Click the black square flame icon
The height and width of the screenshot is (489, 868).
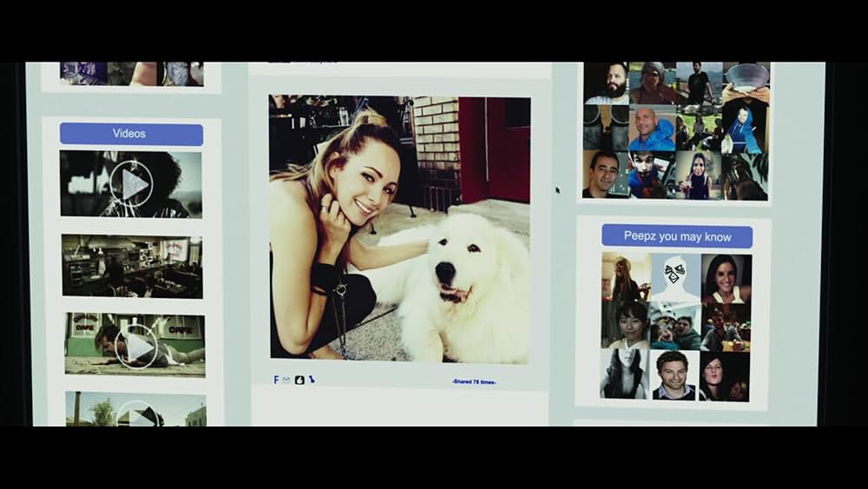299,380
